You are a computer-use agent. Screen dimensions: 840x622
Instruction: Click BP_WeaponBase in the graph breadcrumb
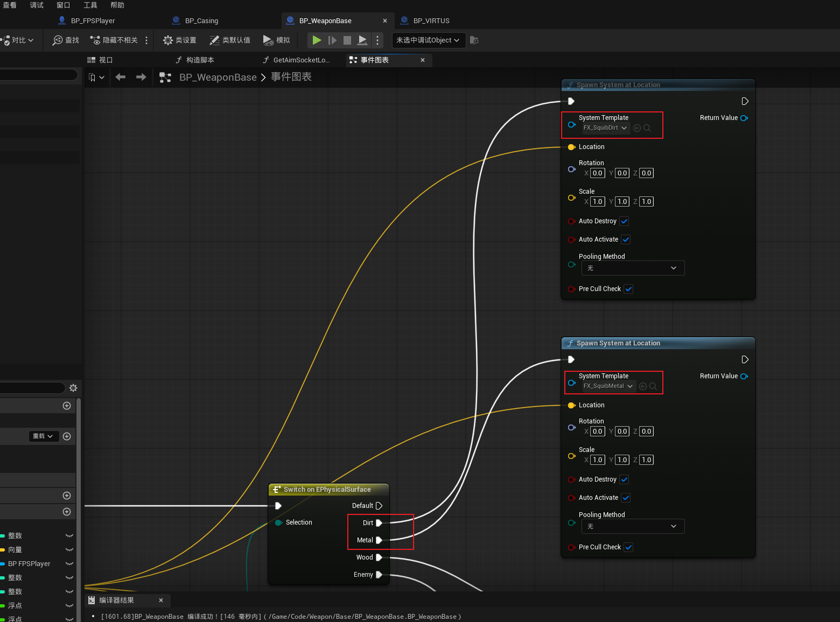click(x=218, y=77)
